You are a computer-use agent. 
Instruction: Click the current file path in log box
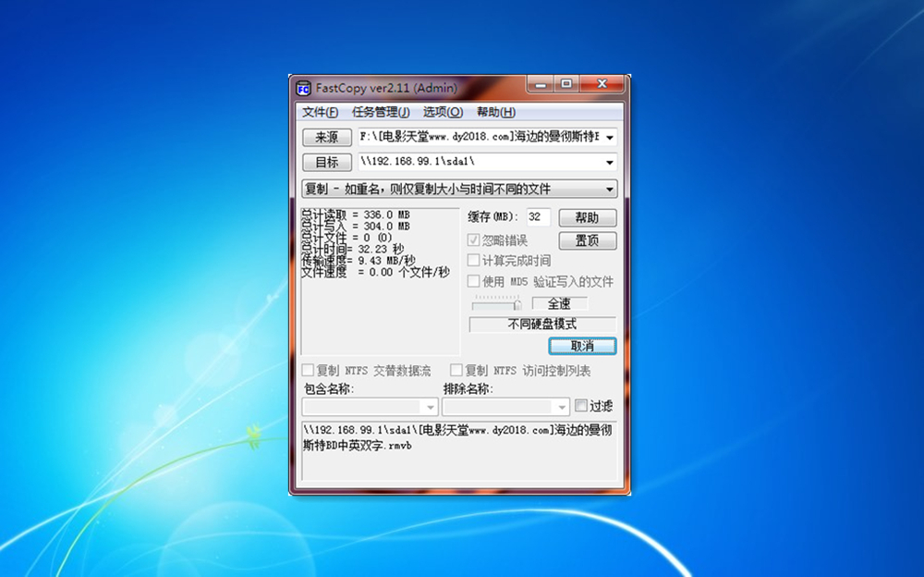coord(457,437)
